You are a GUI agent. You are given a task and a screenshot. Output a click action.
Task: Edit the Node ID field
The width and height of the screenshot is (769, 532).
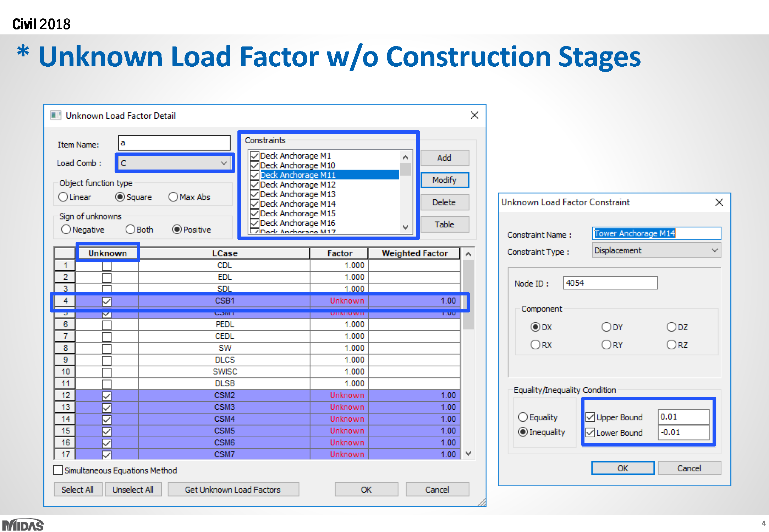(x=610, y=283)
